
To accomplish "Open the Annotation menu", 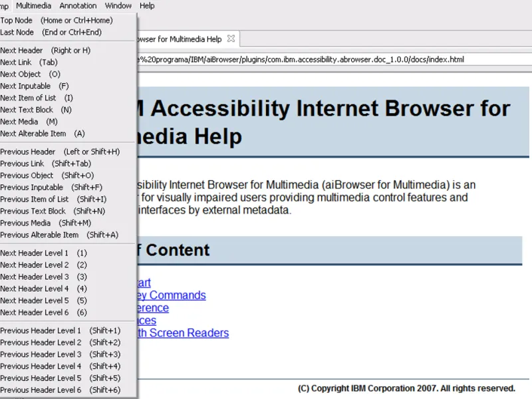I will pyautogui.click(x=78, y=6).
